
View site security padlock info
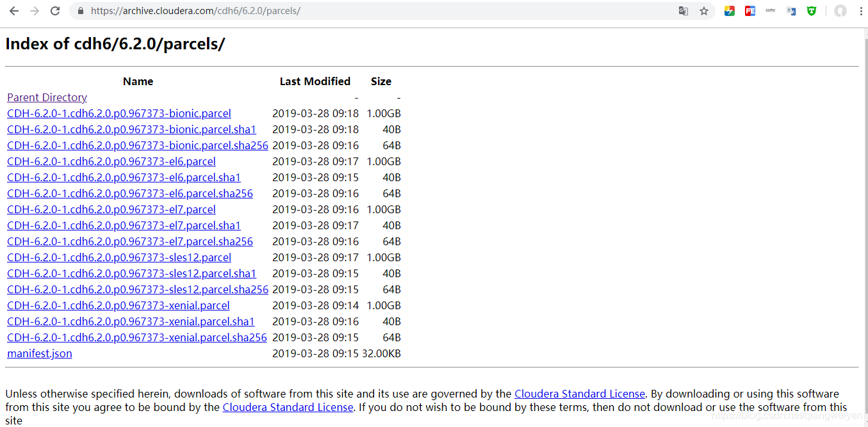point(80,11)
